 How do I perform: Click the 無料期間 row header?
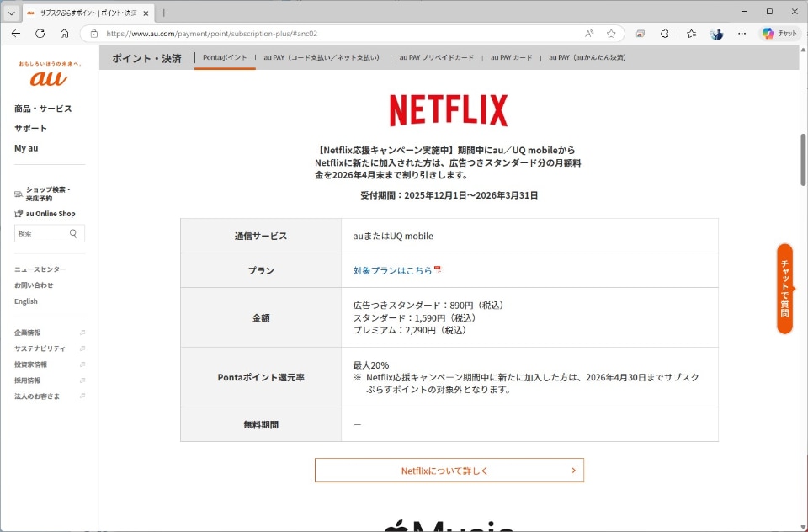click(261, 425)
